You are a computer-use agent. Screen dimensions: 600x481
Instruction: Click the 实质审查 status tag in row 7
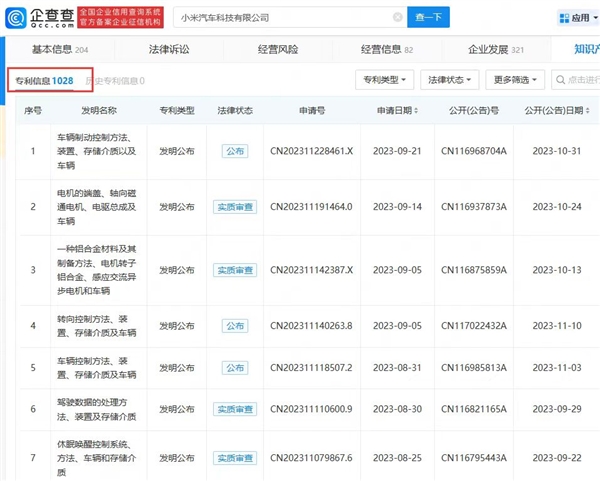235,458
